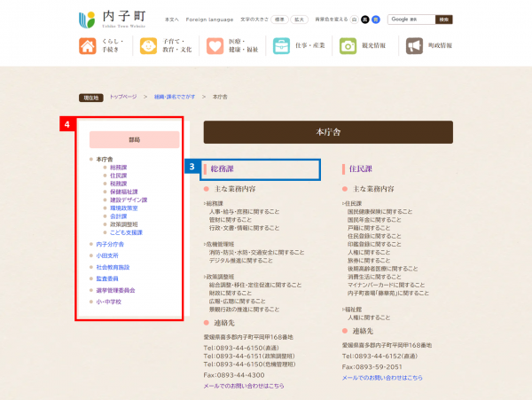Click the 本庁舎 sidebar tree item
Screen dimensions: 532x400
(105, 159)
